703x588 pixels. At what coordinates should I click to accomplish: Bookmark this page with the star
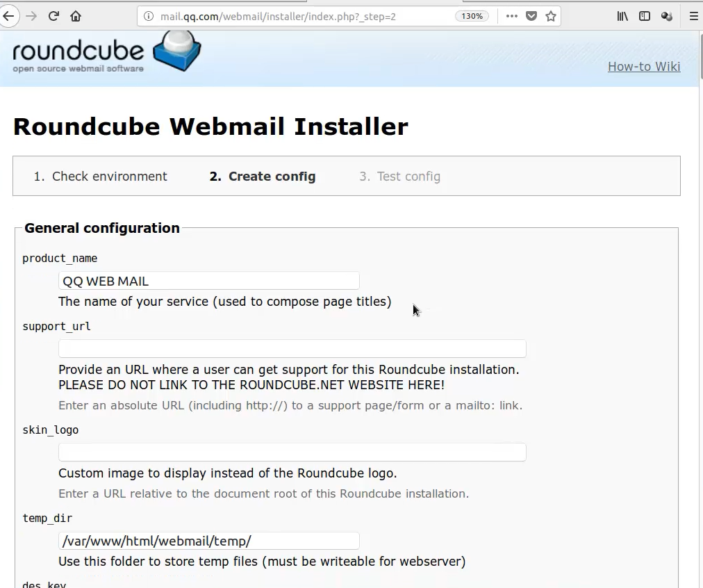(x=551, y=16)
